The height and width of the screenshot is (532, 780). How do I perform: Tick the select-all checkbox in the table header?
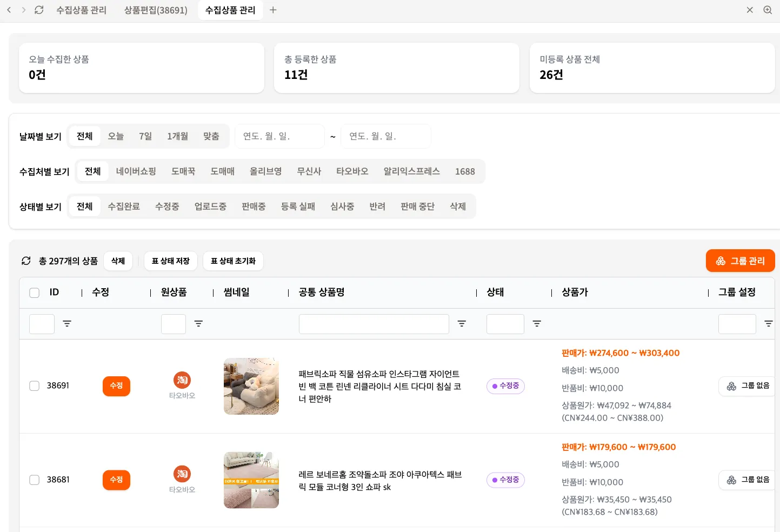35,292
